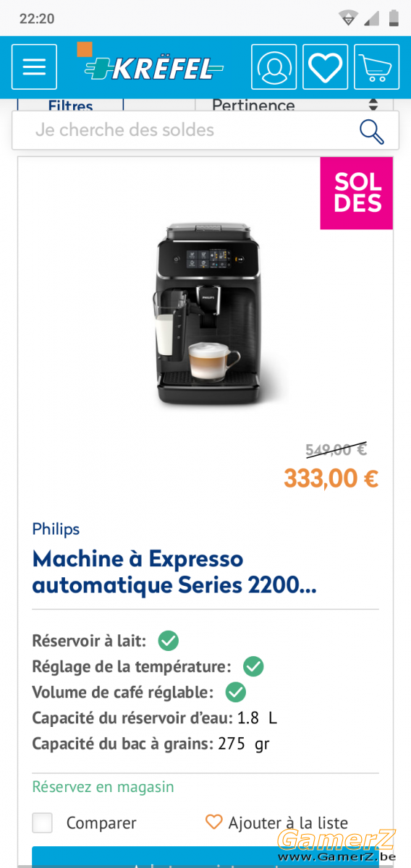411x868 pixels.
Task: Open the hamburger navigation menu
Action: point(34,67)
